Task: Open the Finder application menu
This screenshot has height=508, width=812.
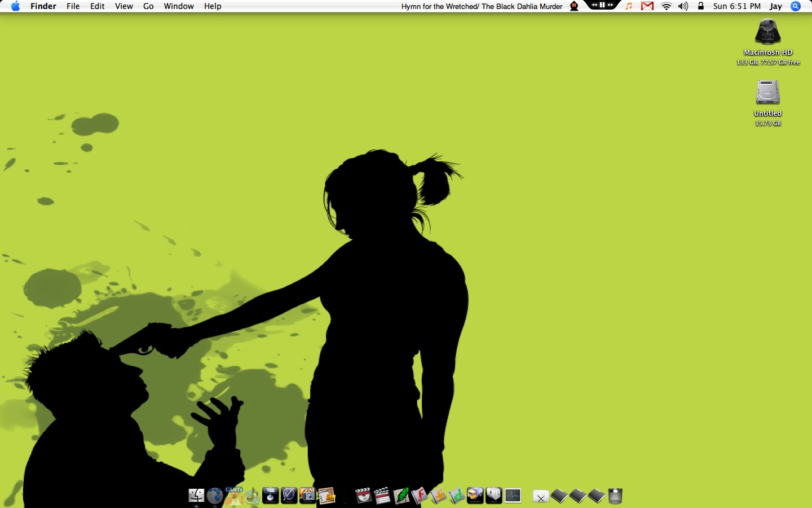Action: (43, 6)
